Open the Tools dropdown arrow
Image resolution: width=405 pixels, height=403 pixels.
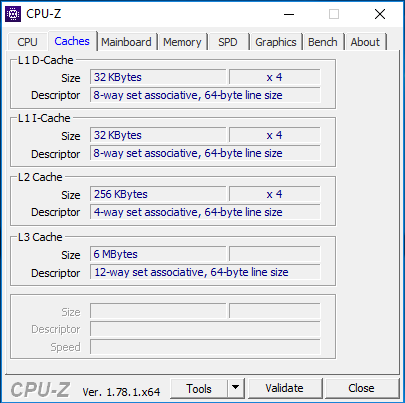[x=236, y=388]
